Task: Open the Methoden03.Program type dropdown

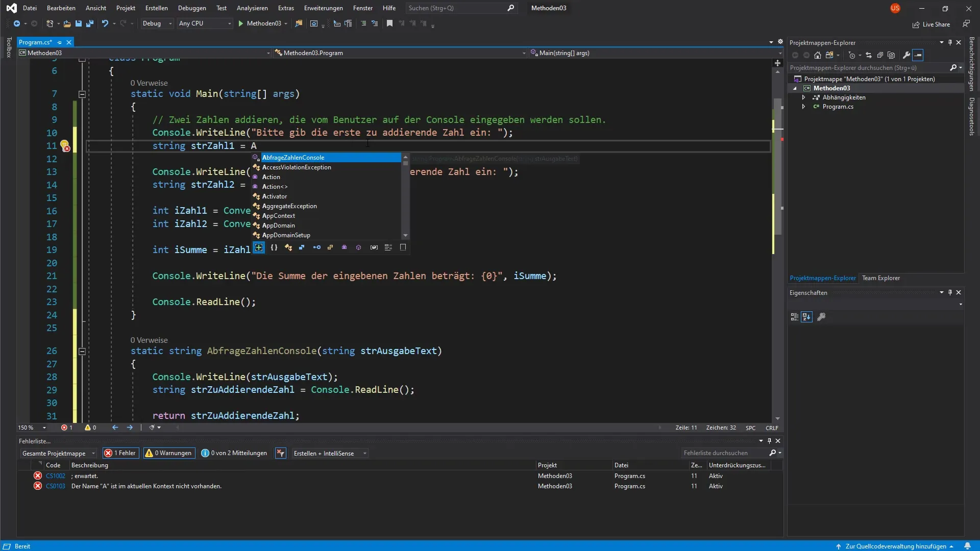Action: tap(400, 53)
